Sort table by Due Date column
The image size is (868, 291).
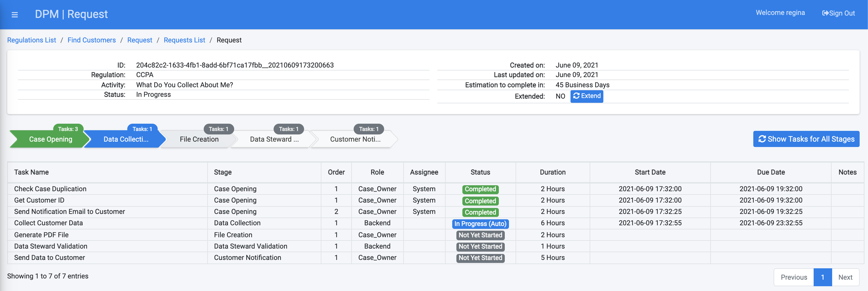[770, 172]
